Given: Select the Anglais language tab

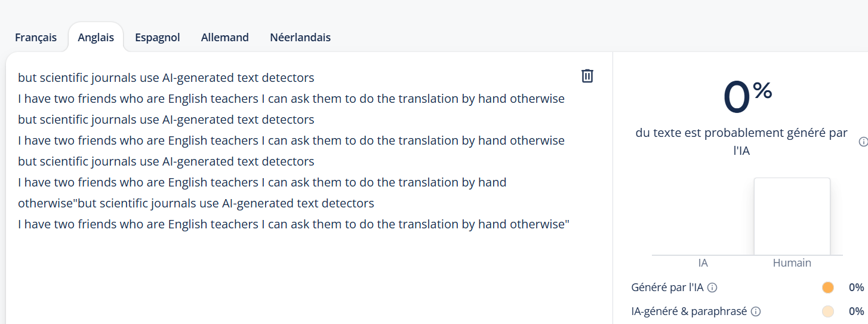Looking at the screenshot, I should tap(96, 37).
